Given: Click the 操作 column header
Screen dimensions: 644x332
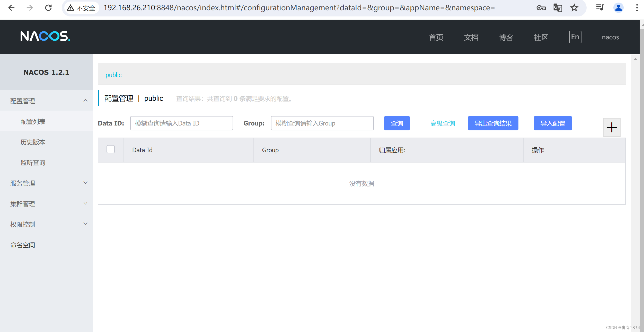Looking at the screenshot, I should (574, 150).
